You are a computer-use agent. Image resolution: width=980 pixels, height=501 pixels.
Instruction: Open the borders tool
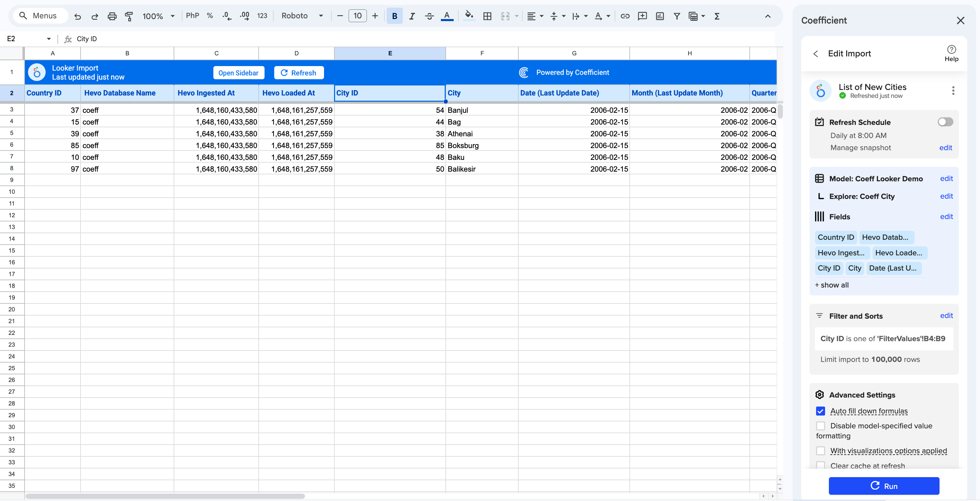[487, 16]
